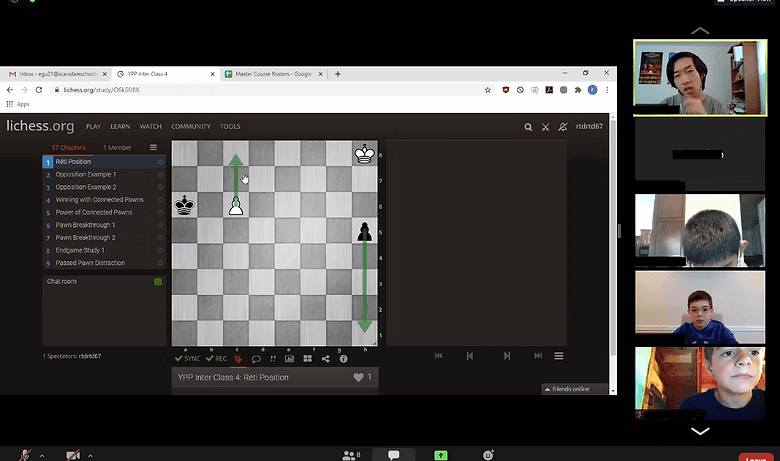
Task: Open the analysis board hamburger menu
Action: point(559,356)
